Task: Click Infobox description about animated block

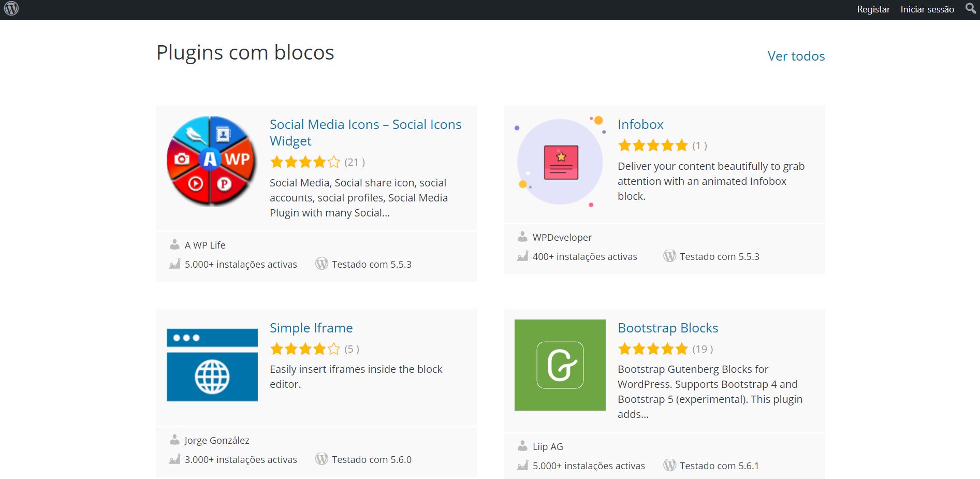Action: point(711,181)
